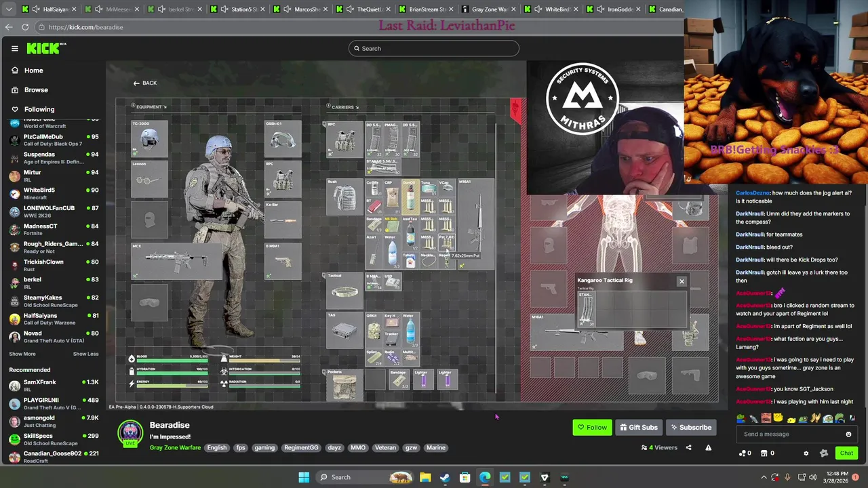
Task: Click the Gray Zone Warfare category link
Action: coord(175,447)
